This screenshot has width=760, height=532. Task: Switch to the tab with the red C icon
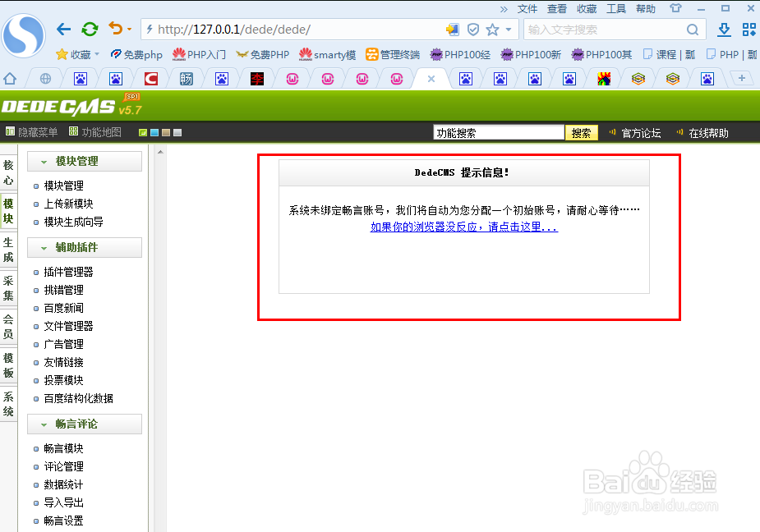tap(151, 79)
